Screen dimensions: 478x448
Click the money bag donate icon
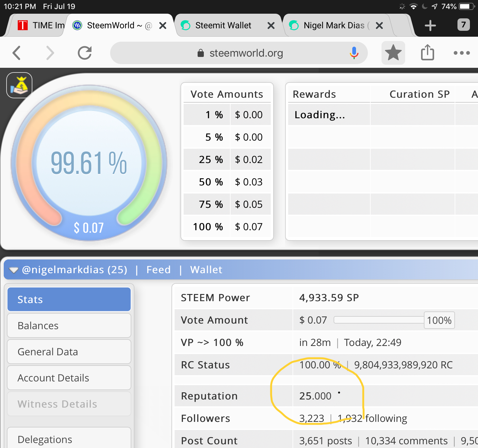pos(19,85)
